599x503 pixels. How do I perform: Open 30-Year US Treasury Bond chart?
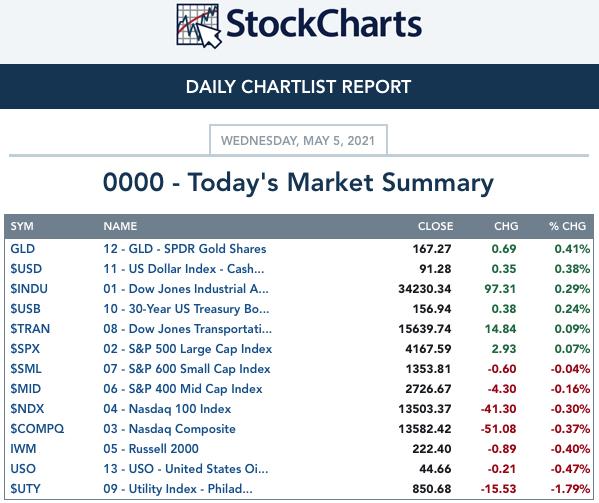click(x=186, y=309)
